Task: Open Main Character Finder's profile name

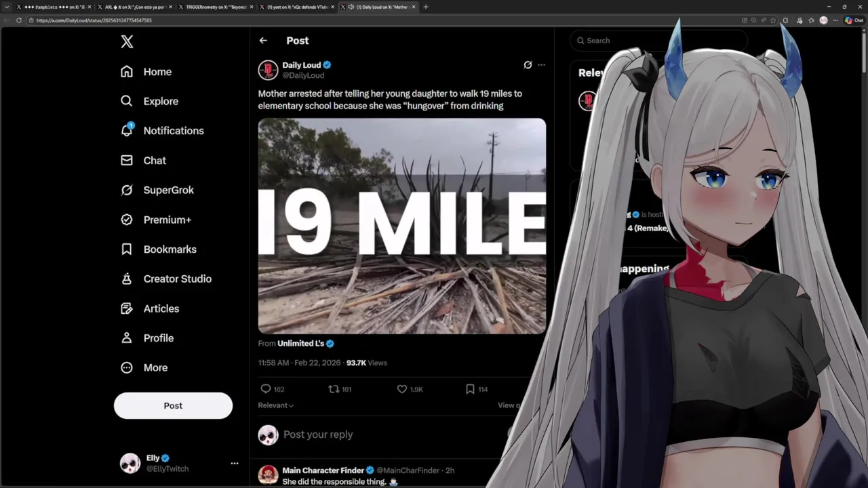Action: [x=323, y=470]
